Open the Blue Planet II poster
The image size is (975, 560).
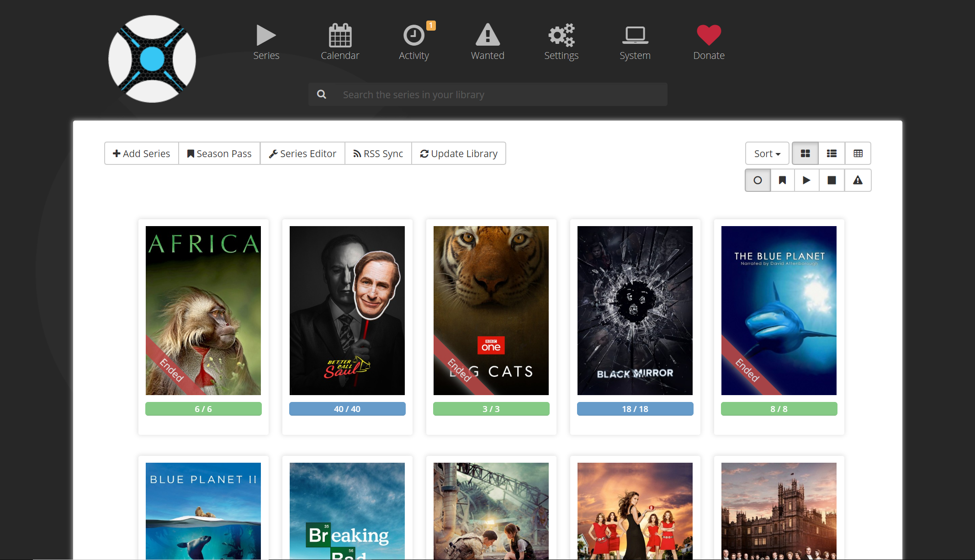(x=203, y=511)
